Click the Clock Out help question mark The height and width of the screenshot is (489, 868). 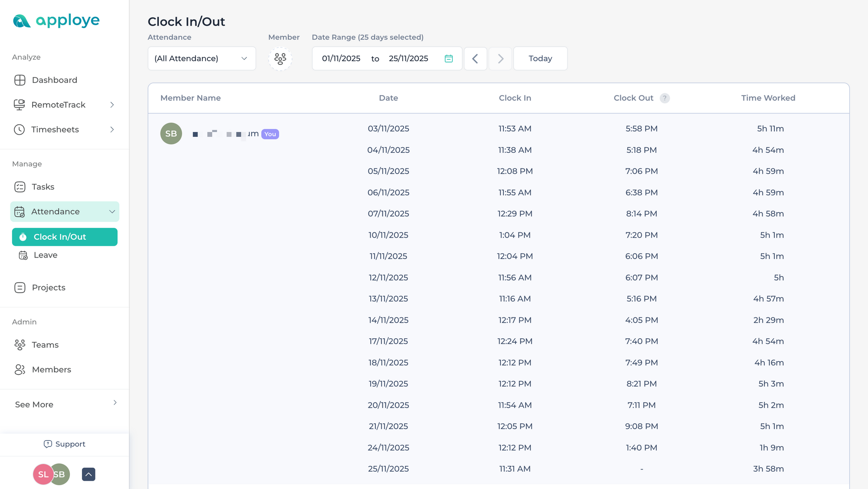pyautogui.click(x=665, y=98)
